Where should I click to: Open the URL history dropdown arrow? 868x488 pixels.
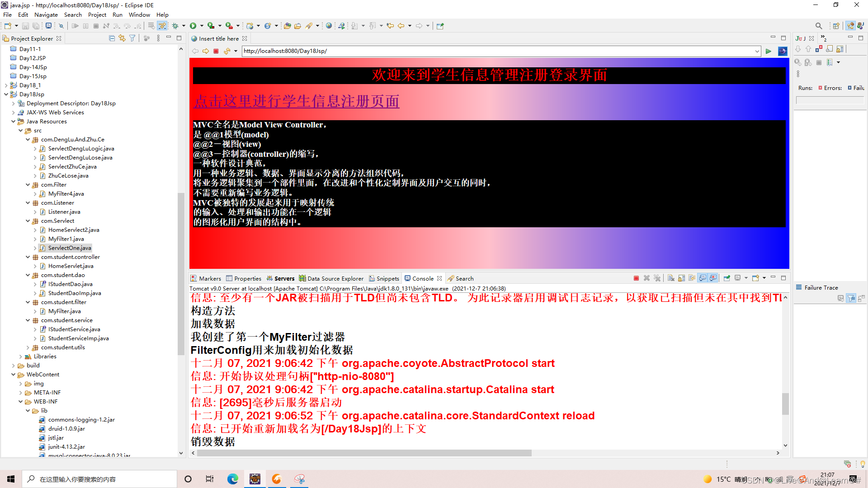pyautogui.click(x=757, y=51)
